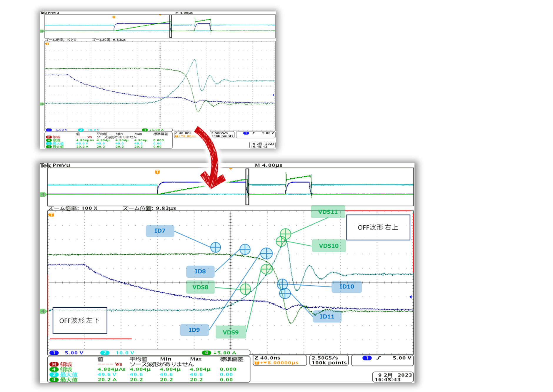Click the blue ID7 annotation label
Screen dimensions: 553x392
(x=160, y=231)
